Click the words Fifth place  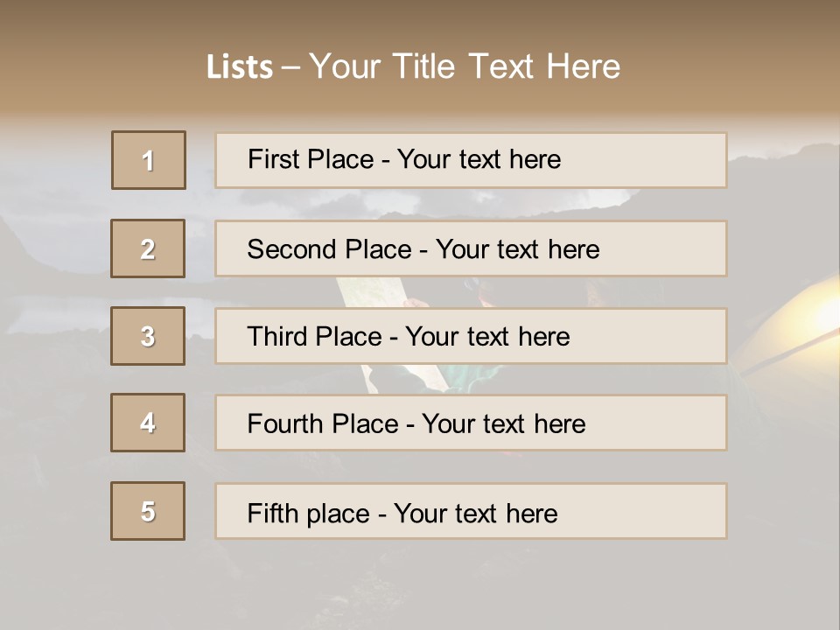(309, 514)
